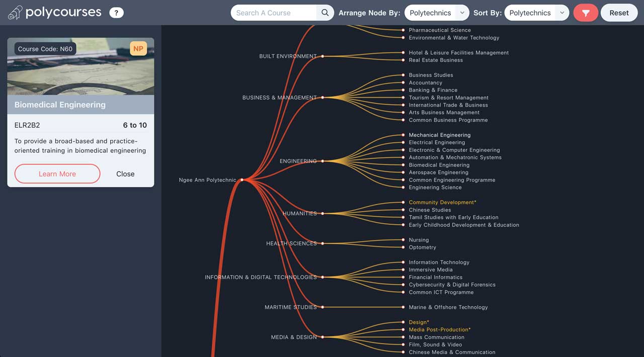Open help via the question mark icon
Viewport: 644px width, 357px height.
[x=116, y=12]
